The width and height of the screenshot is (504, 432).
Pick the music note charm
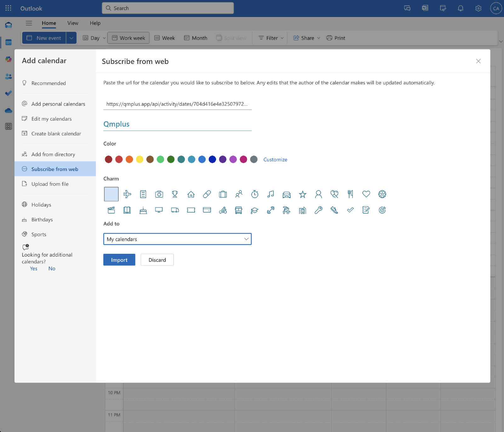pyautogui.click(x=271, y=194)
